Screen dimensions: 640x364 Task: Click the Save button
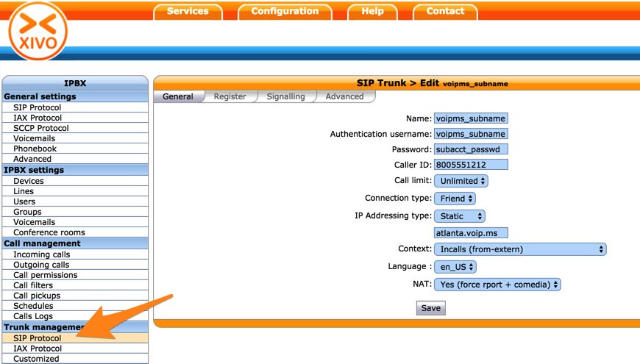pyautogui.click(x=430, y=308)
